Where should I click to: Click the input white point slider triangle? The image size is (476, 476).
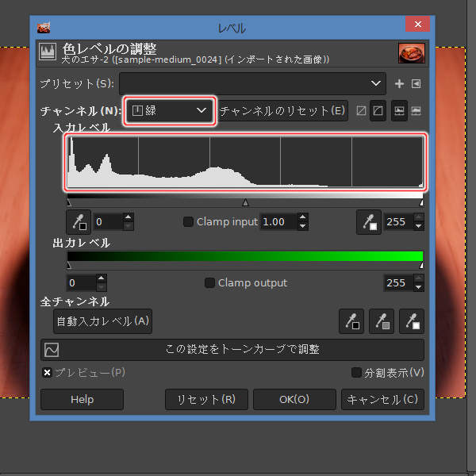coord(421,203)
